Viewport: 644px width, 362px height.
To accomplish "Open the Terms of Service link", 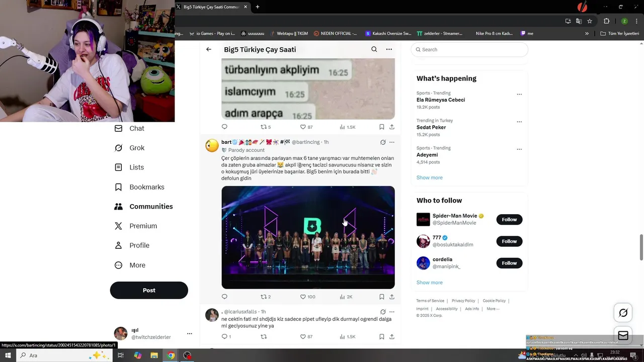I will point(430,301).
